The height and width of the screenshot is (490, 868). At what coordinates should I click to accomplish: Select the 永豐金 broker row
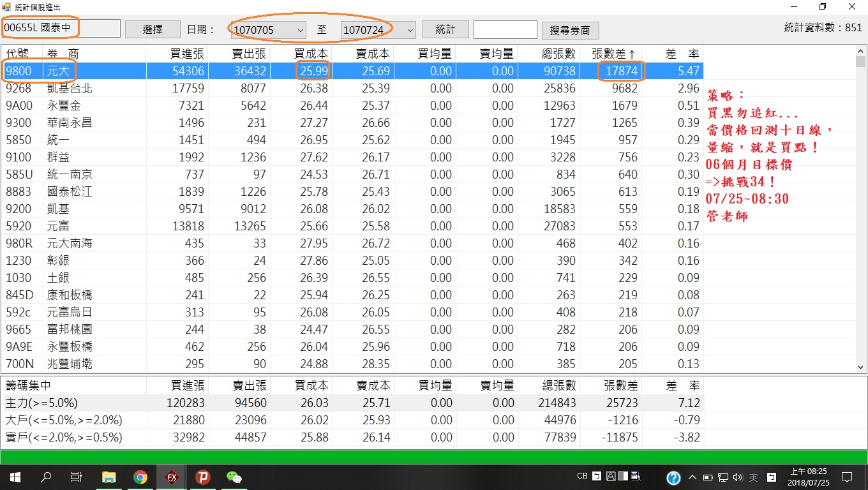click(352, 105)
